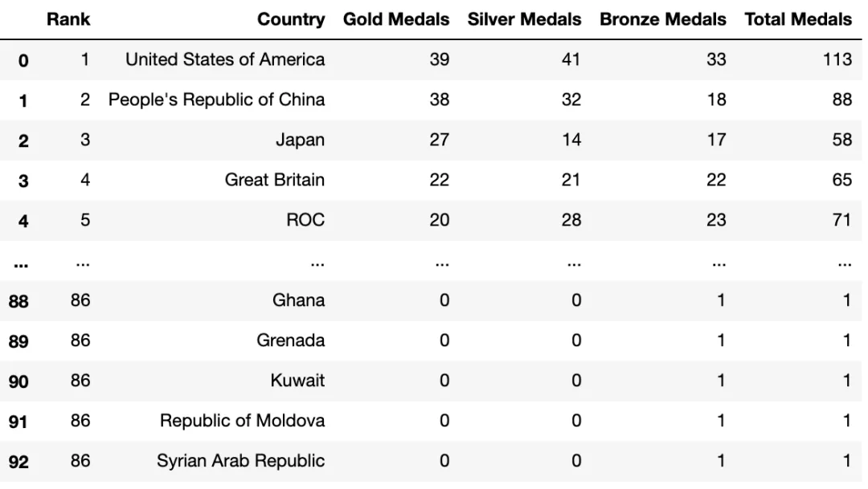Select the United States of America cell
868x489 pixels.
point(225,59)
